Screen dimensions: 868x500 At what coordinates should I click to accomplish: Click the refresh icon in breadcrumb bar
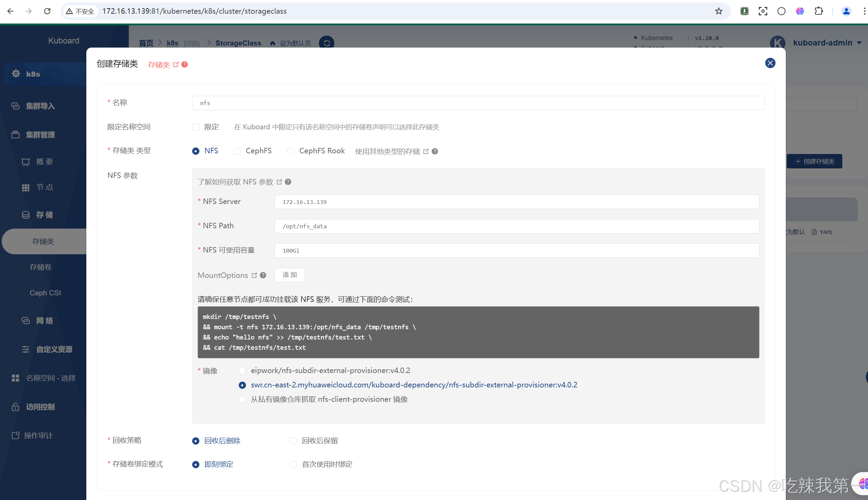(326, 43)
